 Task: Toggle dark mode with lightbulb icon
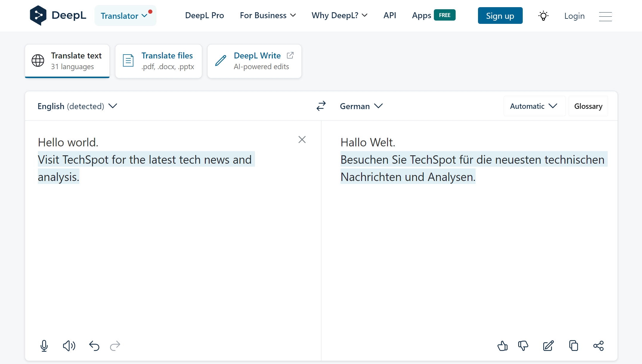(543, 16)
